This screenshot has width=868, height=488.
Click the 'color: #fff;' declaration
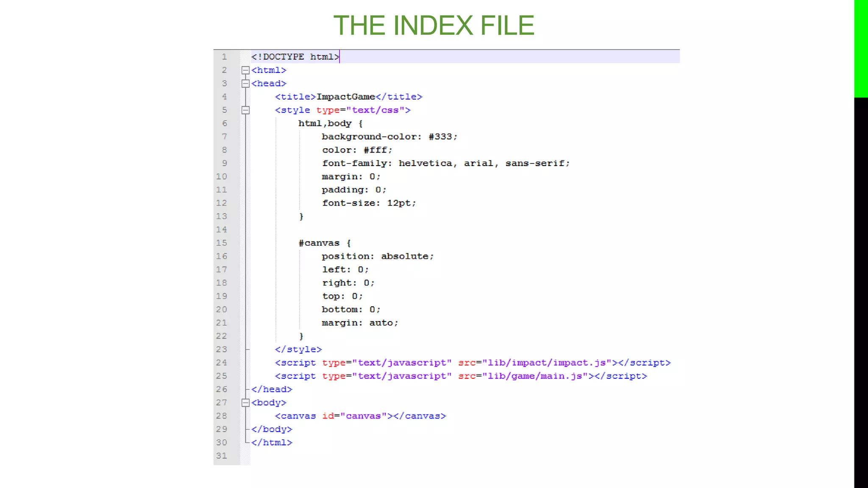pyautogui.click(x=357, y=150)
